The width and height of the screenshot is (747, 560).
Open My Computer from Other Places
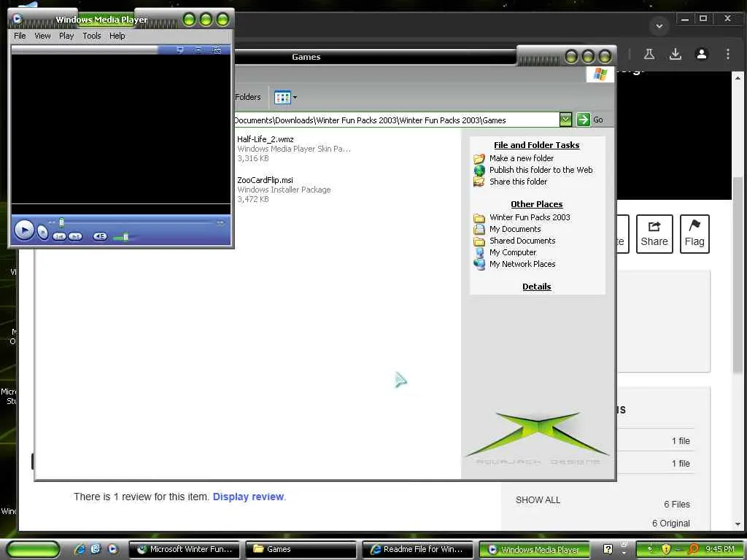click(513, 252)
